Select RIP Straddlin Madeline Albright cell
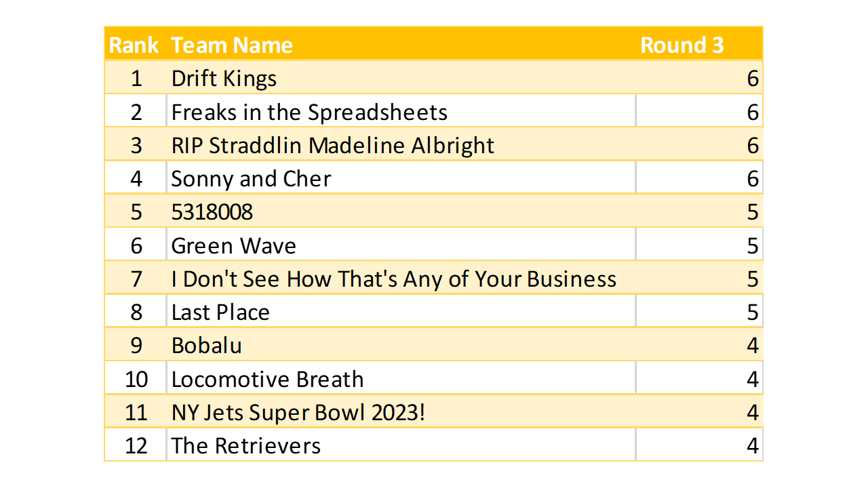This screenshot has height=488, width=868. [x=333, y=146]
